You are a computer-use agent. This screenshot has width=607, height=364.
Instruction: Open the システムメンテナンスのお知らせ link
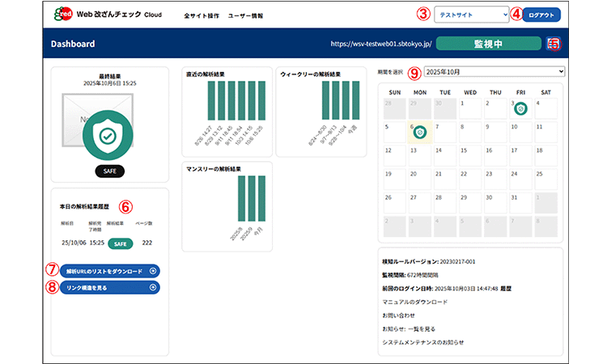click(424, 343)
